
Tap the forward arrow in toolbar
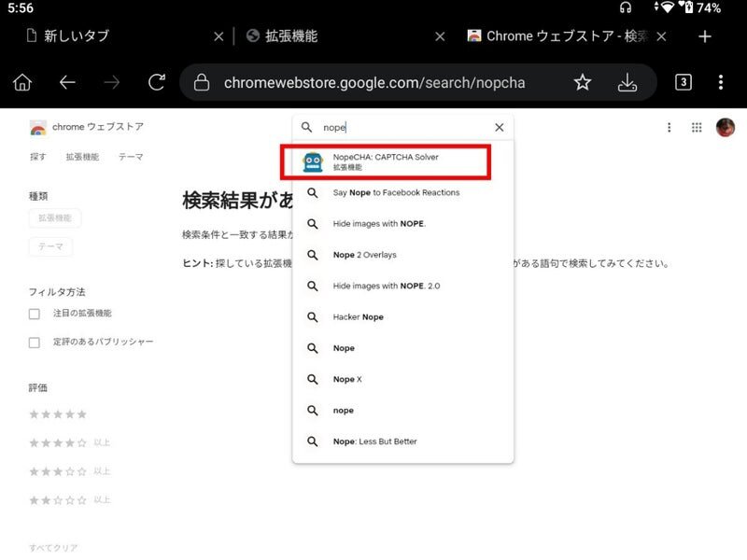click(112, 82)
